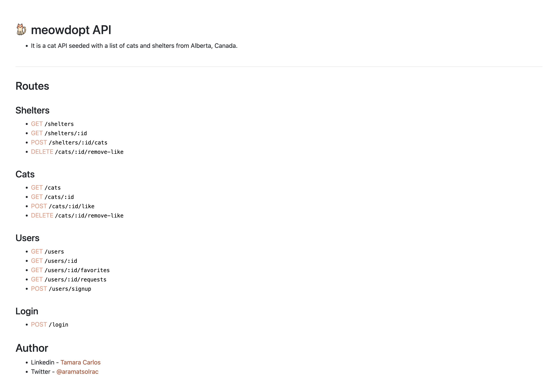Click GET link for /shelters/:id
The width and height of the screenshot is (558, 392).
(x=37, y=133)
